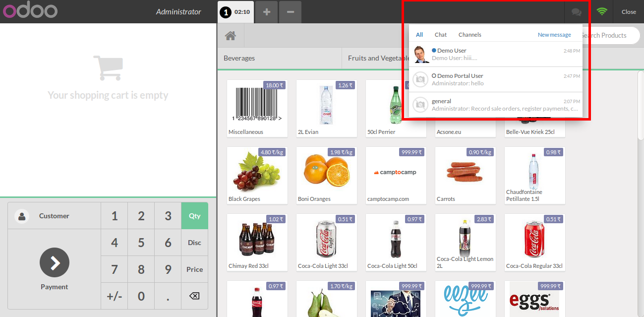Click Demo User's avatar photo
644x317 pixels.
[x=421, y=54]
